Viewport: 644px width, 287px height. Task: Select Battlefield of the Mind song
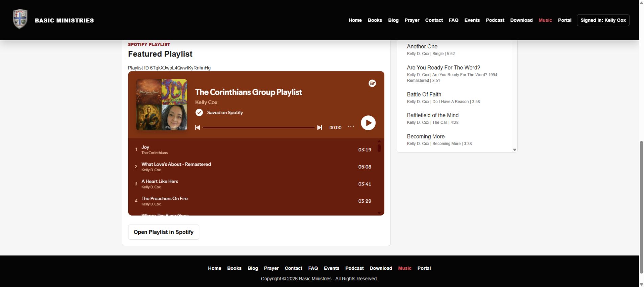pos(433,115)
